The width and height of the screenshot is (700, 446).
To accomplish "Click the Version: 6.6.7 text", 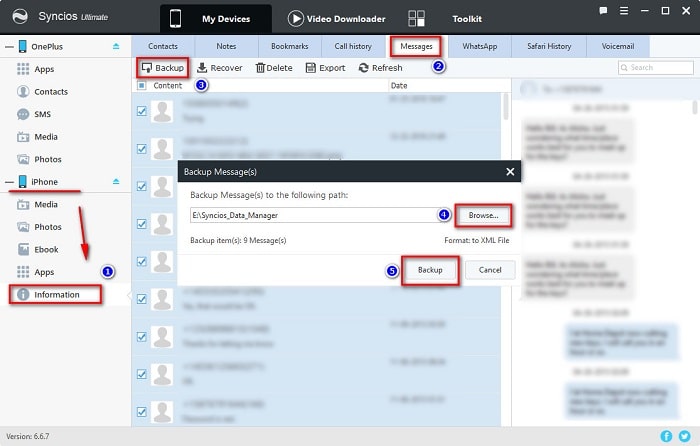I will 28,436.
